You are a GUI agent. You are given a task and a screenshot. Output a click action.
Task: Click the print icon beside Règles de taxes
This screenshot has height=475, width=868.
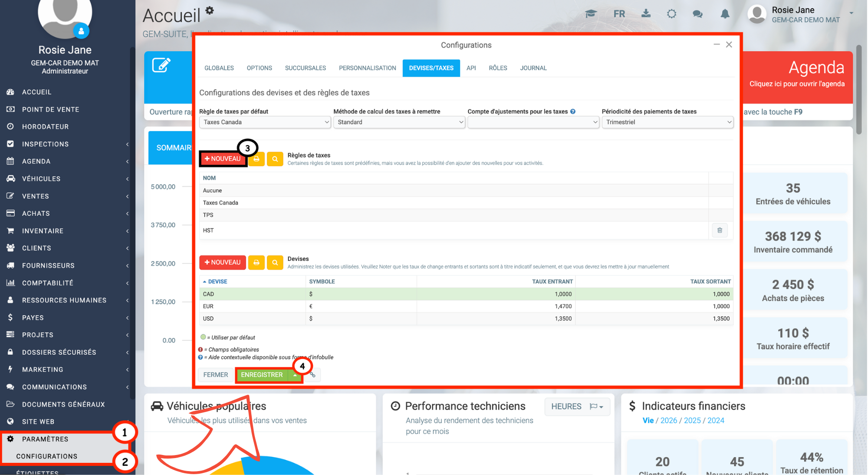pyautogui.click(x=256, y=159)
